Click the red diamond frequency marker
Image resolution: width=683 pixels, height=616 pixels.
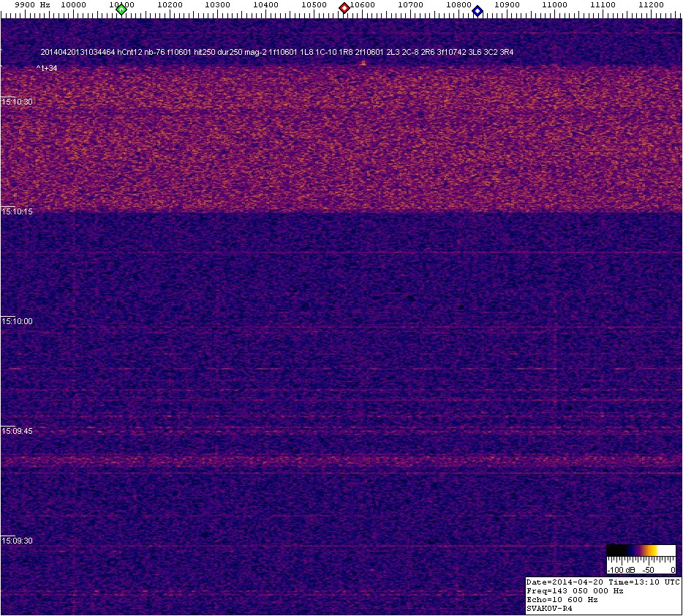(344, 8)
